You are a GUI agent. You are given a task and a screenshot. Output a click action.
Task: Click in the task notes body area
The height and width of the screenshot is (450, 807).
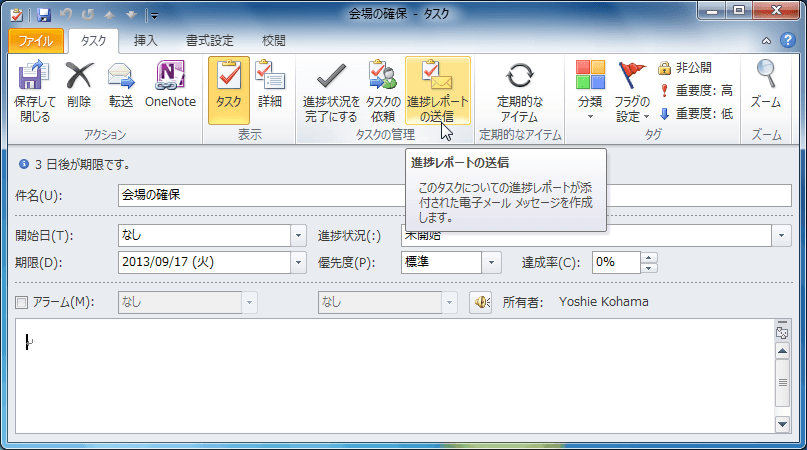(x=394, y=376)
